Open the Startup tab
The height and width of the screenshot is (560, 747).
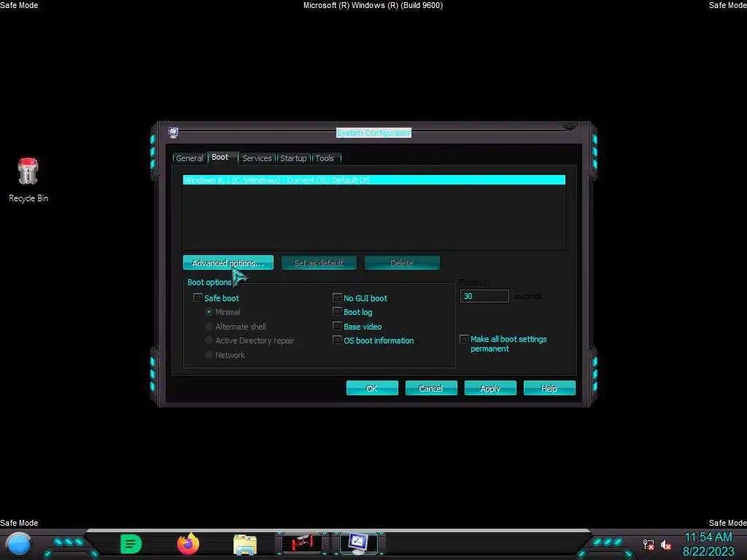coord(293,158)
